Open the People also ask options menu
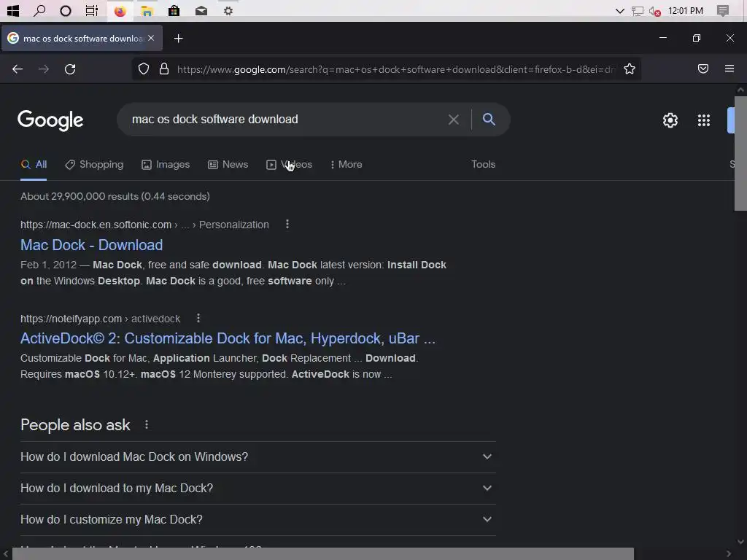Screen dimensions: 747x560 click(x=146, y=424)
